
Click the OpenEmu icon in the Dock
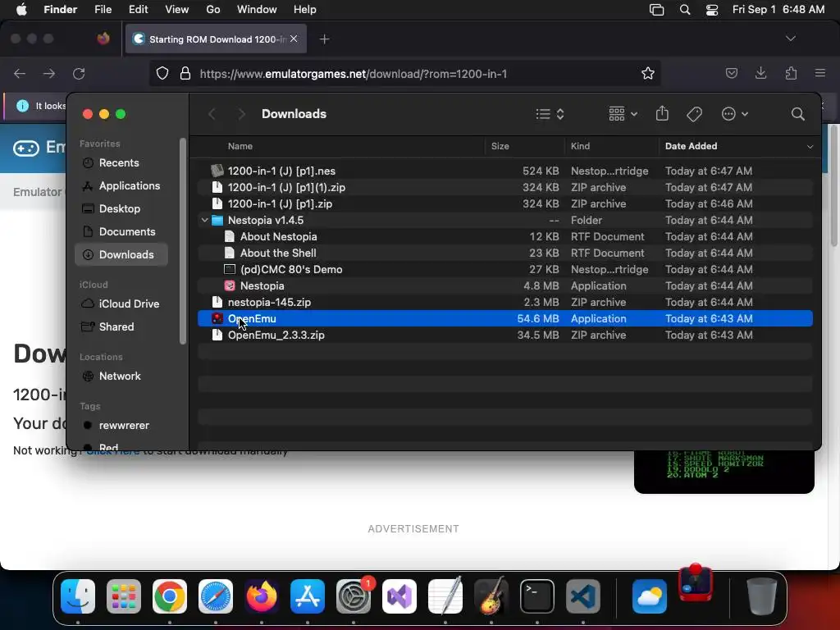pos(696,583)
